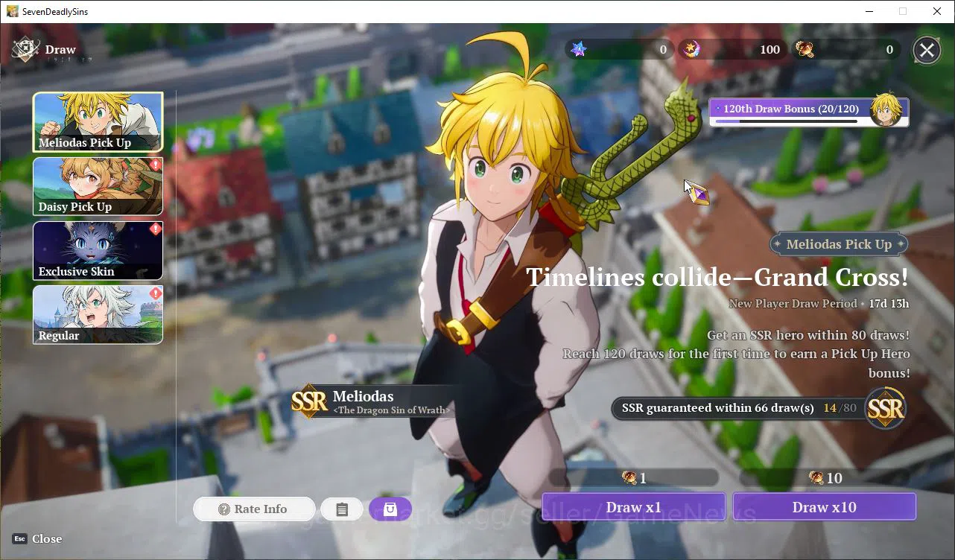Image resolution: width=955 pixels, height=560 pixels.
Task: Click the SevenDeadlySins app icon in title bar
Action: 12,11
